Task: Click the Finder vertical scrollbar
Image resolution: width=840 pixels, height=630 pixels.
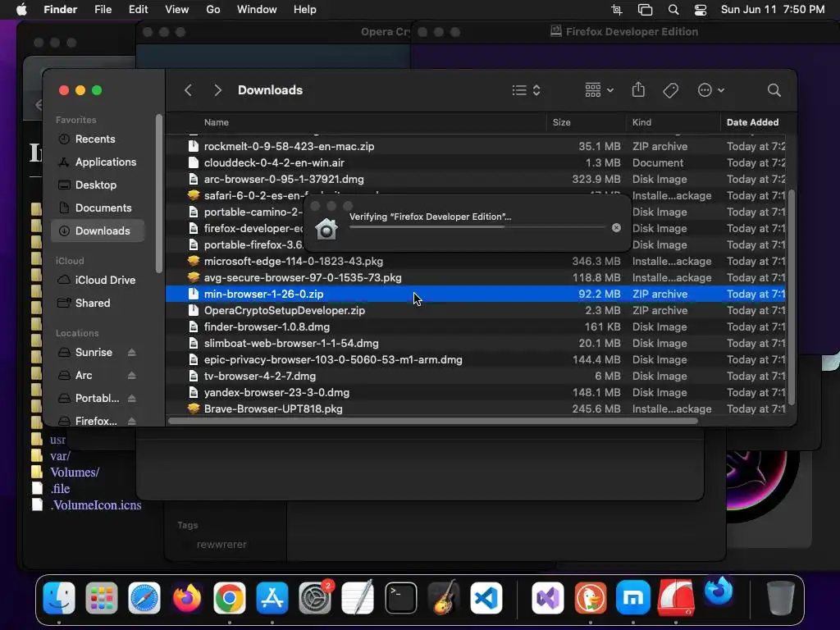Action: [x=792, y=297]
